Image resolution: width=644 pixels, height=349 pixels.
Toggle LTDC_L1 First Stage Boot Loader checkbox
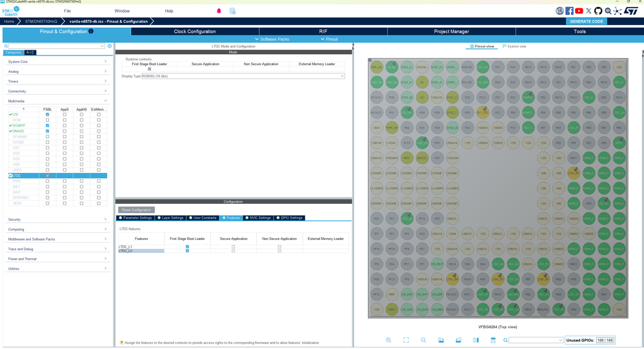187,247
